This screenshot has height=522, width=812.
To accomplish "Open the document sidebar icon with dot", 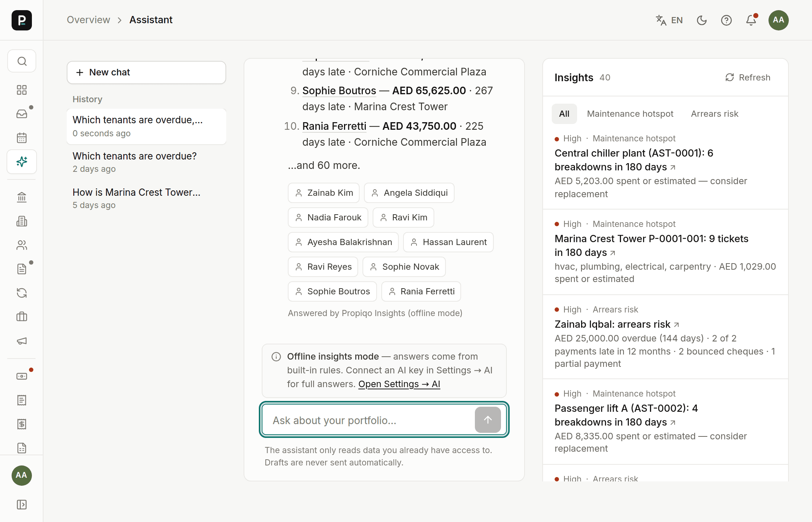I will coord(22,269).
